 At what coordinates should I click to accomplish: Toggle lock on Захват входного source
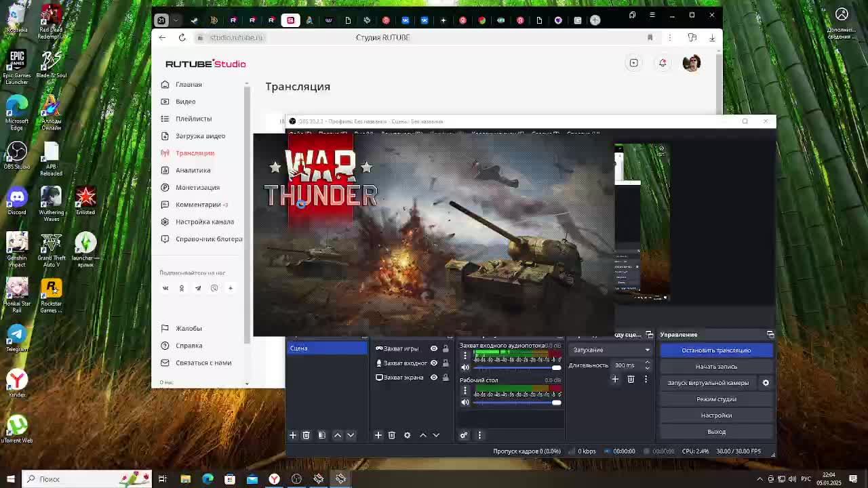pos(446,363)
